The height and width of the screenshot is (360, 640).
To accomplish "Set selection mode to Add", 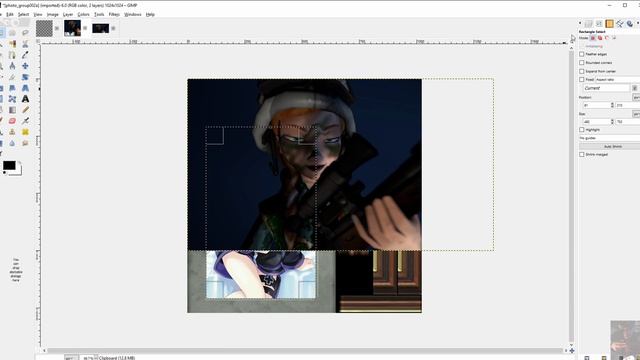I will [600, 38].
